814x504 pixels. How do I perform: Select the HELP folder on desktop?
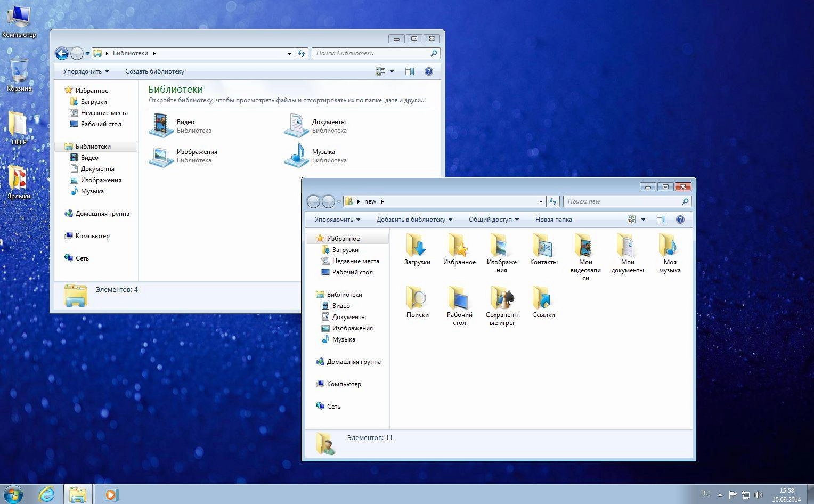pyautogui.click(x=19, y=128)
